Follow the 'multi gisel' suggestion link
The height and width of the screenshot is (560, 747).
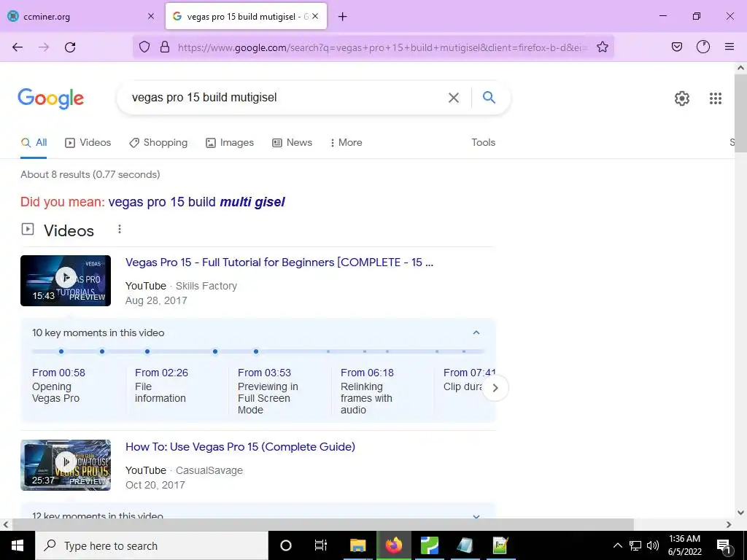[x=197, y=202]
